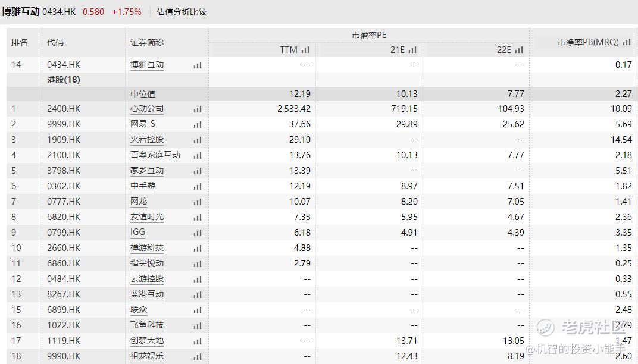638x364 pixels.
Task: Open the 祖龙娱乐 security link
Action: (147, 356)
